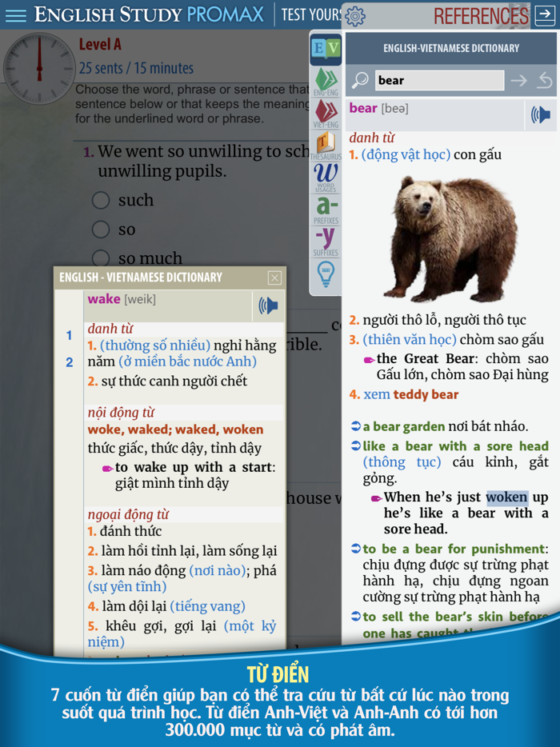This screenshot has height=747, width=560.
Task: Click example 'the Great Bear'
Action: coord(425,358)
